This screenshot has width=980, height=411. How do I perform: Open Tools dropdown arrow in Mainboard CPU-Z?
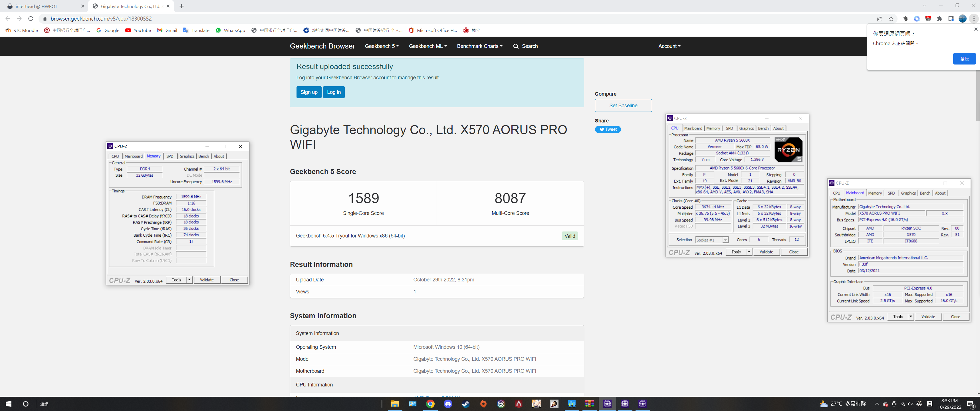coord(910,317)
